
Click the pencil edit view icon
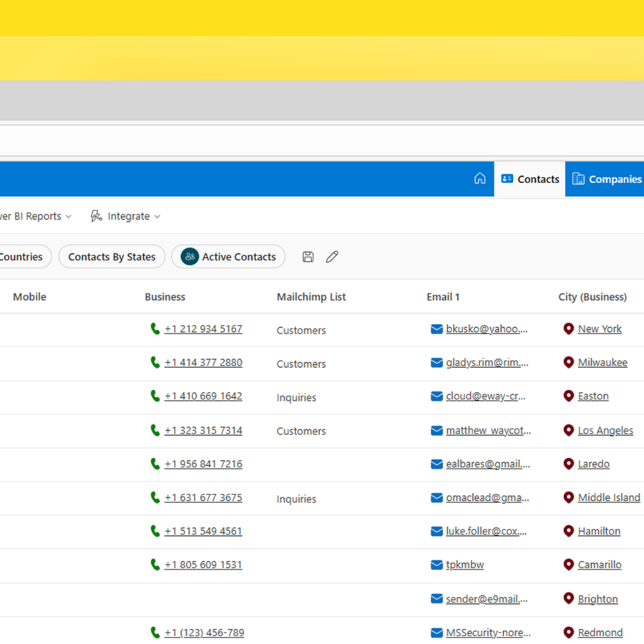[332, 257]
